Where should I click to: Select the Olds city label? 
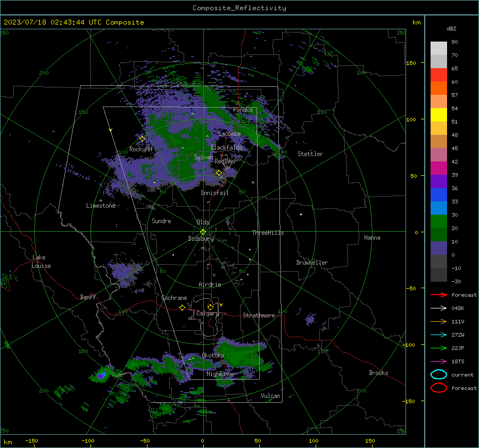[x=203, y=222]
